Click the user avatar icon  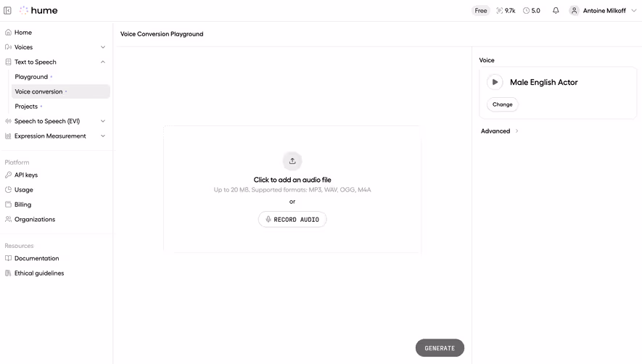pos(574,11)
